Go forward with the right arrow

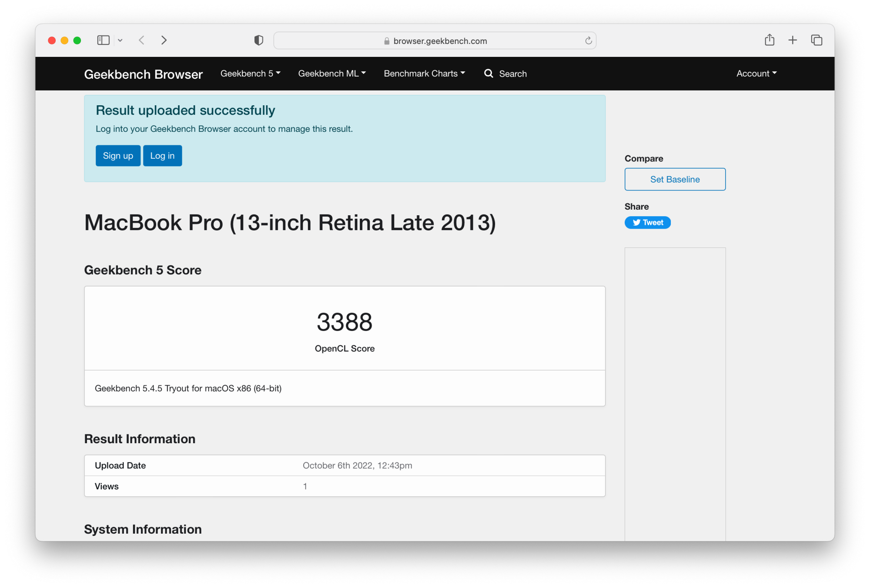click(x=164, y=40)
